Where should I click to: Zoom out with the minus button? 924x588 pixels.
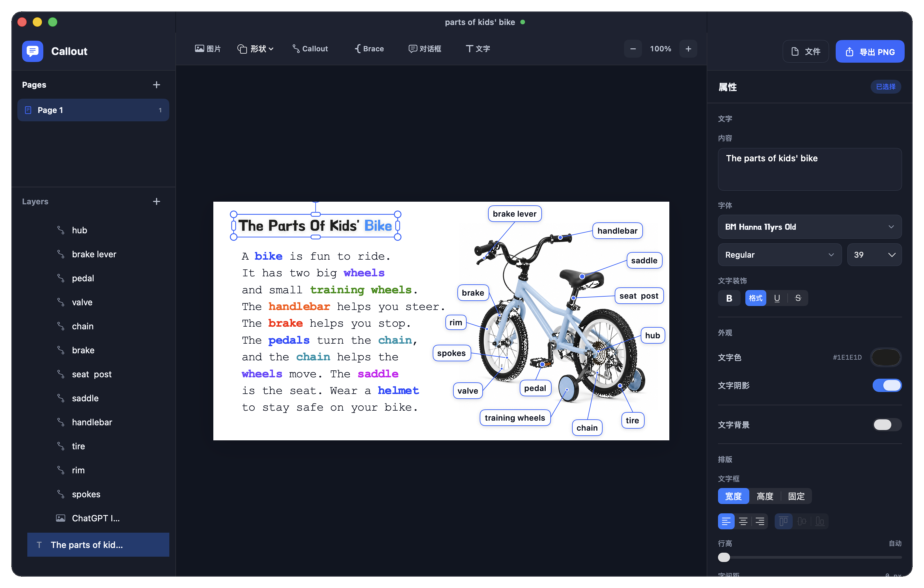633,49
